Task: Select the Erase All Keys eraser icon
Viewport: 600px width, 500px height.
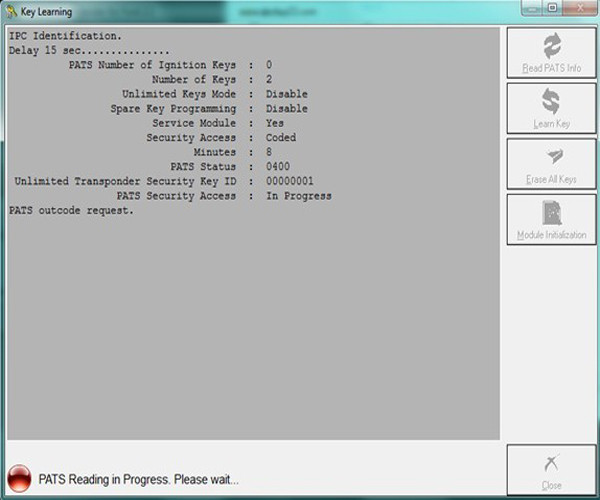Action: click(x=552, y=157)
